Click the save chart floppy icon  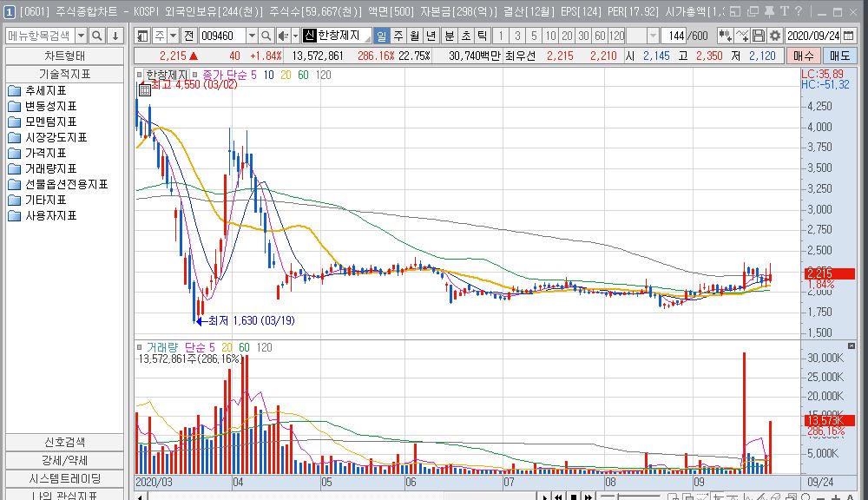[x=759, y=36]
